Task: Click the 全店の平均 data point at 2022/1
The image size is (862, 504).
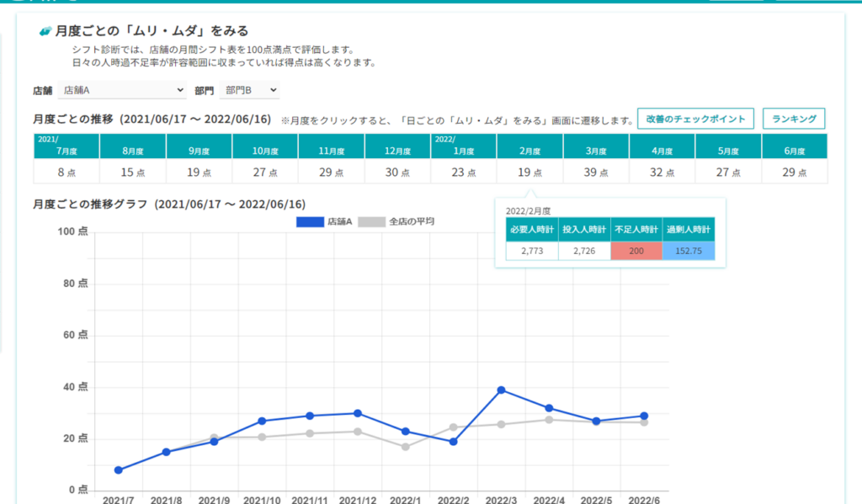Action: pos(406,447)
